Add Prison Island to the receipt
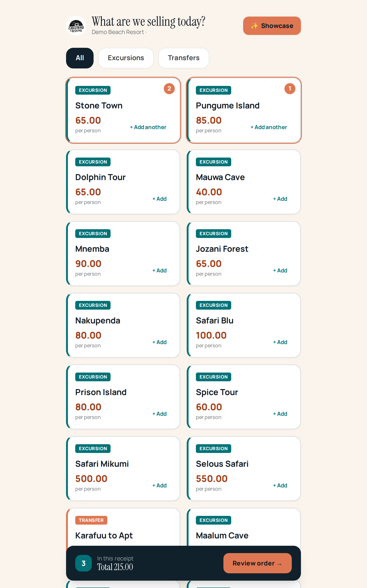This screenshot has width=367, height=588. pos(159,414)
